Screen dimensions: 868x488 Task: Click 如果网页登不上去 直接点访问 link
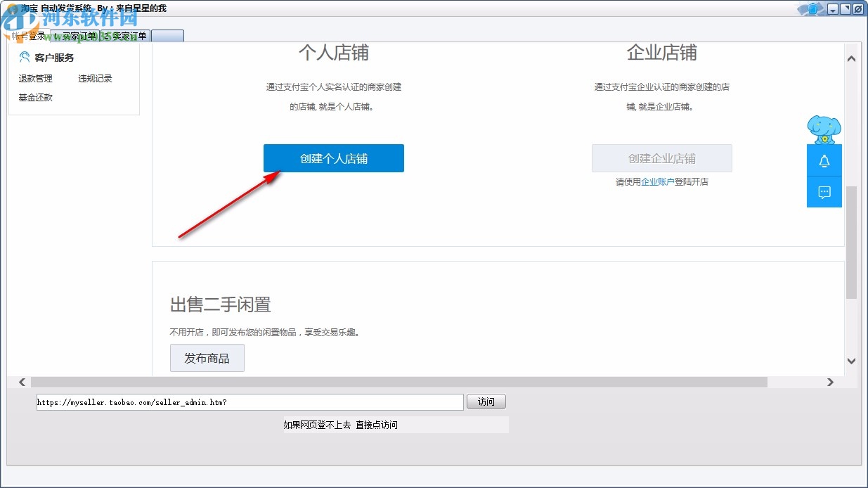coord(340,424)
